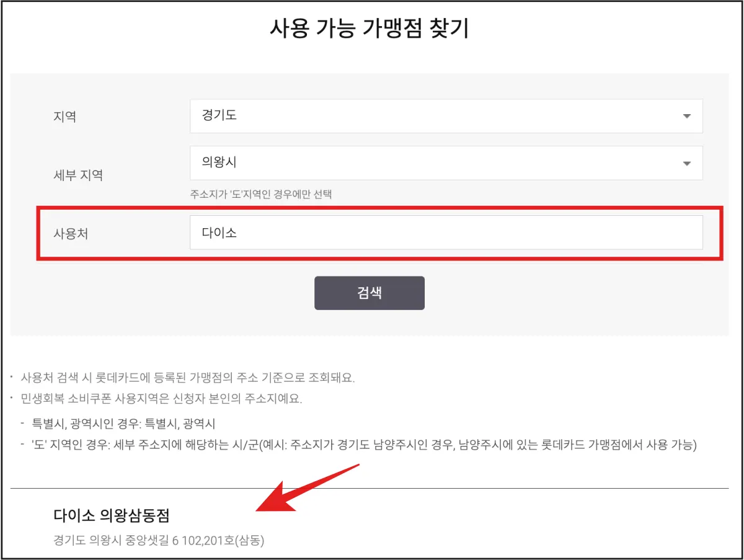Open the 세부 지역 dropdown showing 의왕시

click(446, 163)
